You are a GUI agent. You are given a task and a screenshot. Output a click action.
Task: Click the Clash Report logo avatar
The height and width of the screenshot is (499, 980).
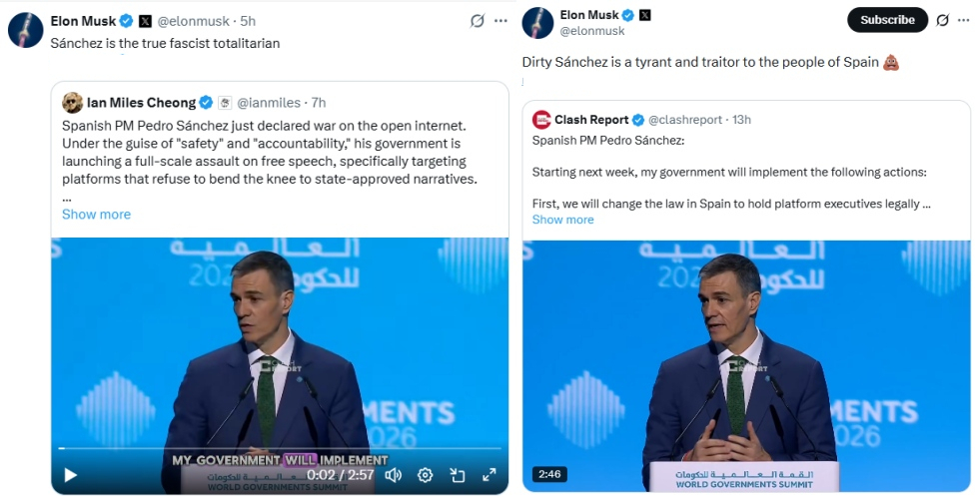541,120
